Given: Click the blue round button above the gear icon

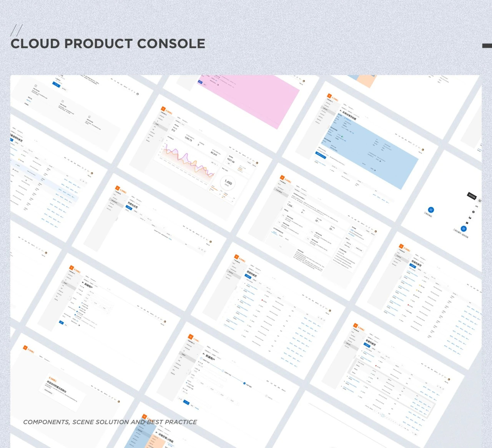Looking at the screenshot, I should tap(431, 210).
